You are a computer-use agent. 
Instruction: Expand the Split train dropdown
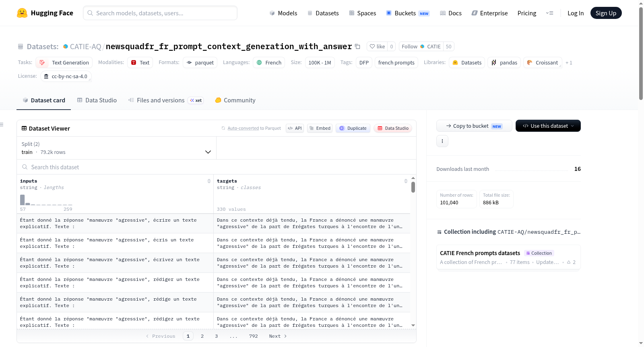pyautogui.click(x=116, y=148)
